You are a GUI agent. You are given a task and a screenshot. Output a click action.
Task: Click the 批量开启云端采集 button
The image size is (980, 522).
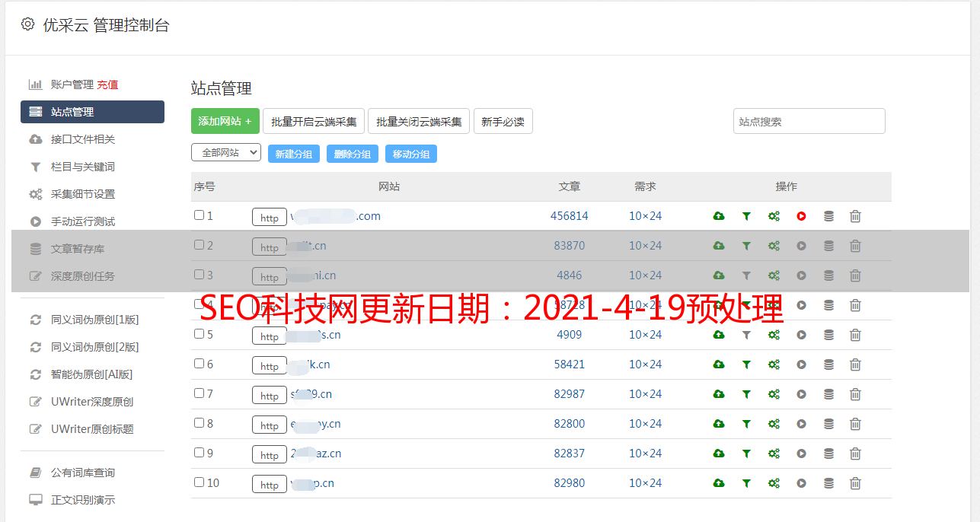(314, 121)
